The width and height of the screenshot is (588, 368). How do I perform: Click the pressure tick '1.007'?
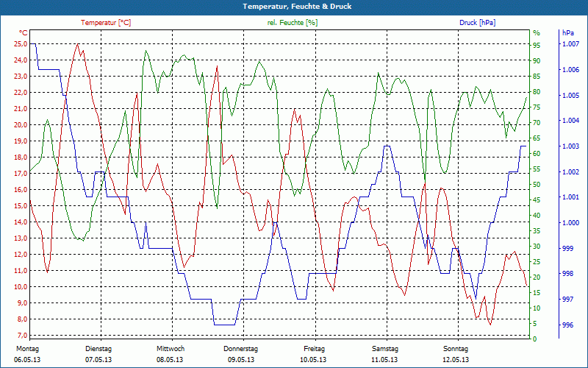[x=570, y=44]
